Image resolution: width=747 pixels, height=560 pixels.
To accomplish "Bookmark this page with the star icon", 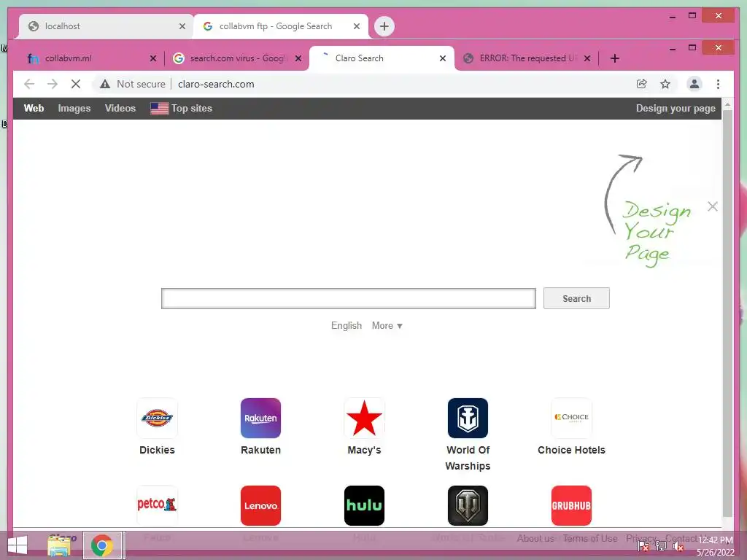I will pos(665,85).
